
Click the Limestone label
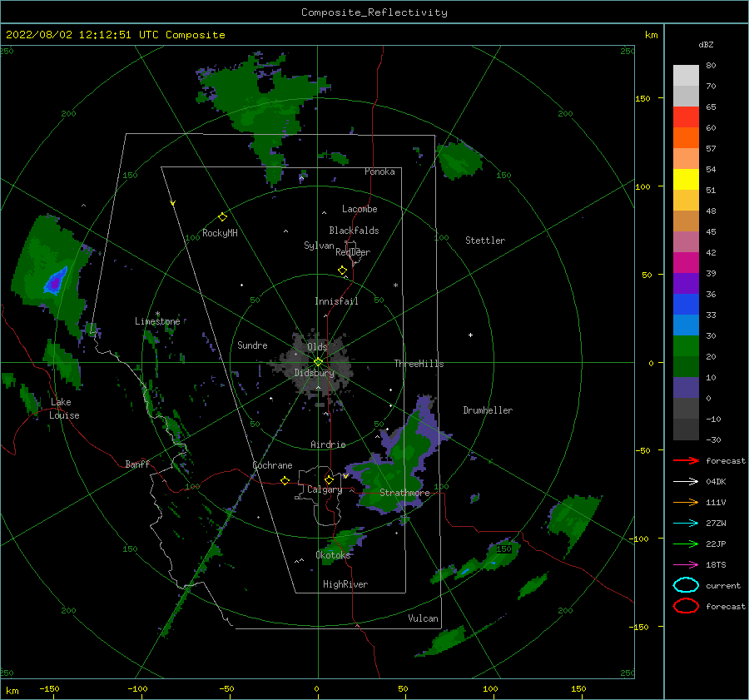pyautogui.click(x=157, y=321)
